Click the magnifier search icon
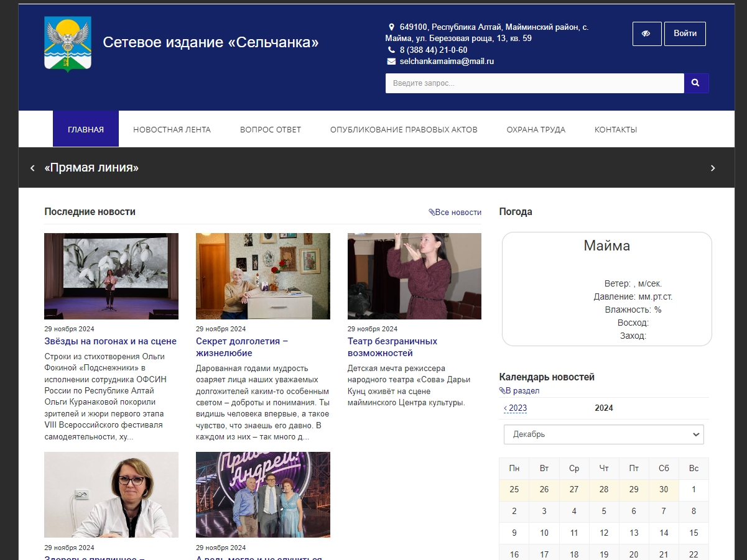 coord(696,83)
